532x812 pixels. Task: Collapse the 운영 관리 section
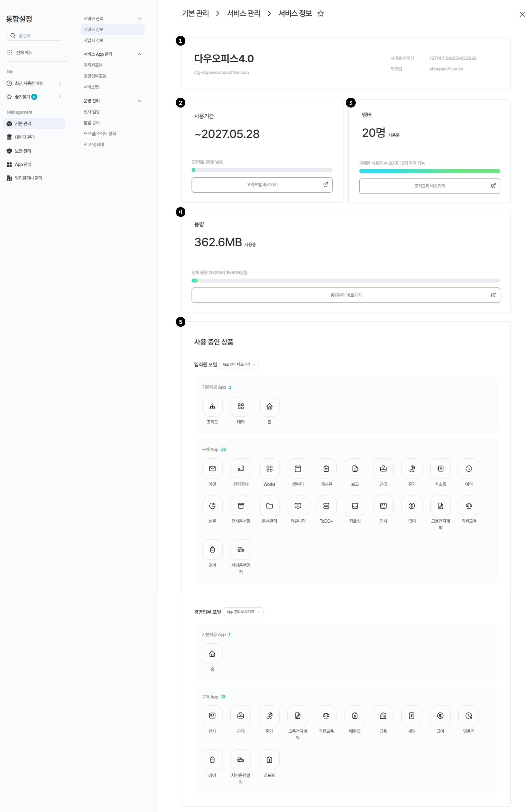(x=139, y=101)
